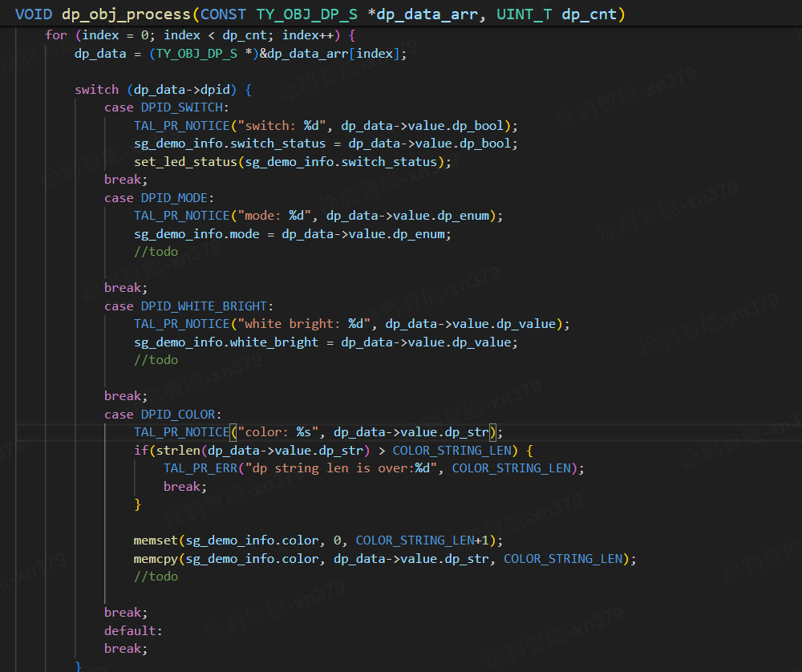This screenshot has width=802, height=672.
Task: Click the "color: %s" string literal
Action: tap(278, 432)
